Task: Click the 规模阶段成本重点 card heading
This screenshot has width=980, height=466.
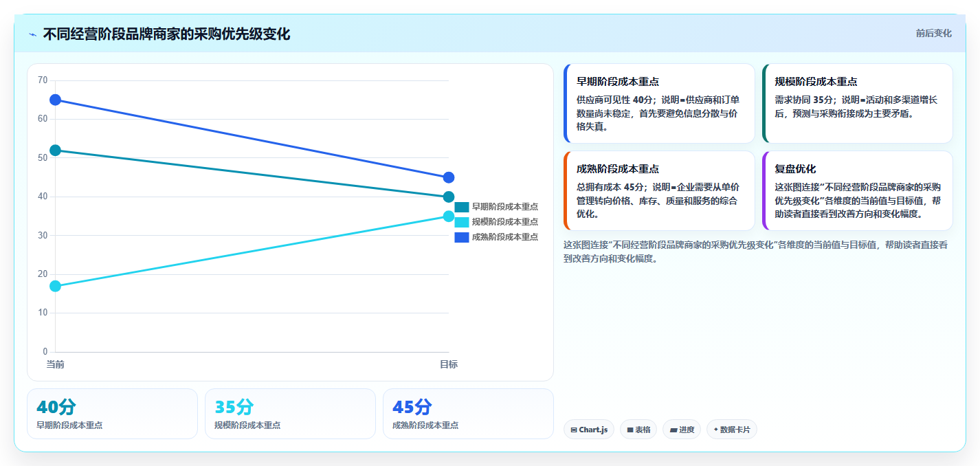Action: coord(816,81)
